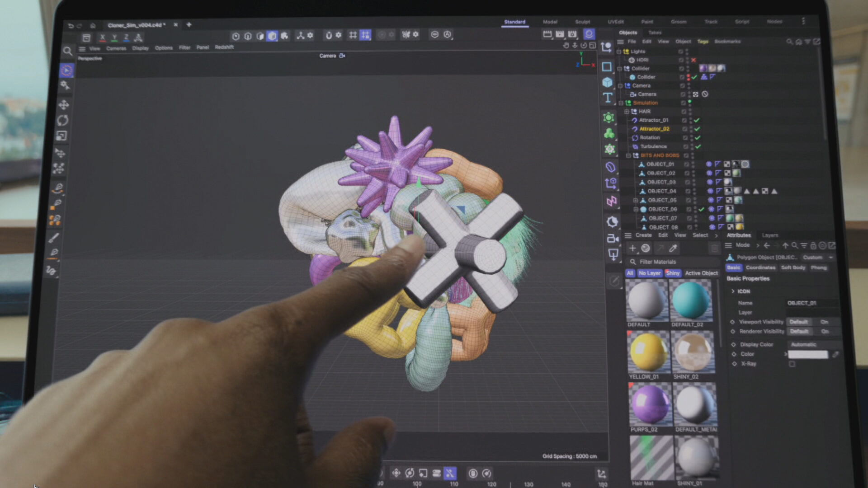Toggle the X axis lock icon
The image size is (868, 488).
click(102, 38)
